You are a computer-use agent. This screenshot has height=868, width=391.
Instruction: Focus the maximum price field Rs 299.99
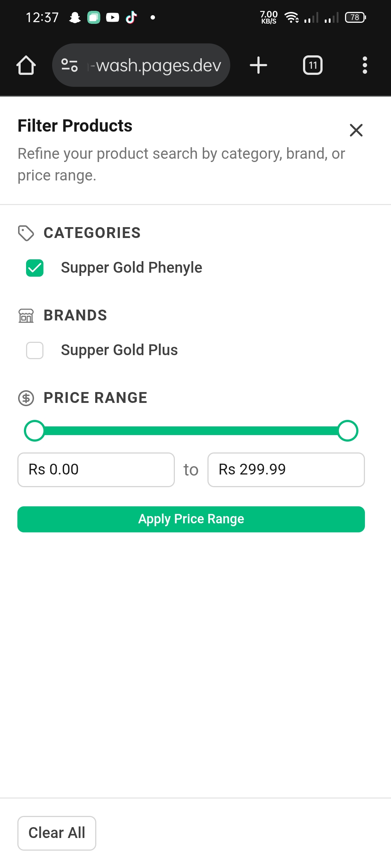286,470
